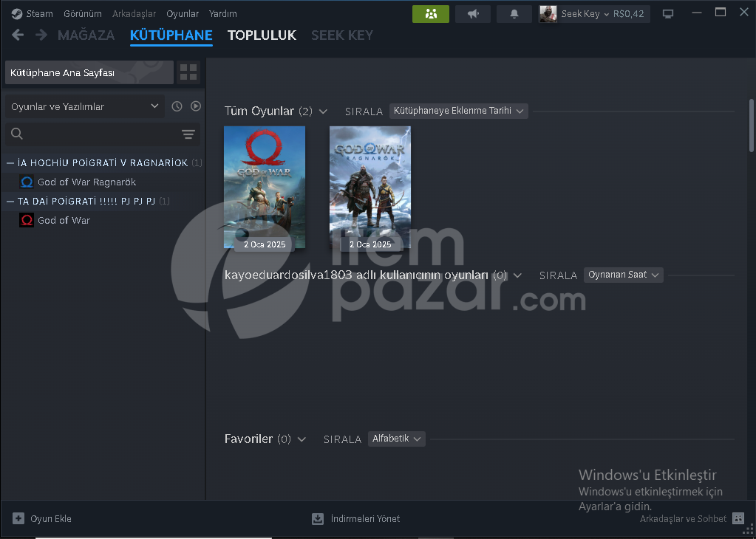Open announcements megaphone icon

tap(473, 14)
